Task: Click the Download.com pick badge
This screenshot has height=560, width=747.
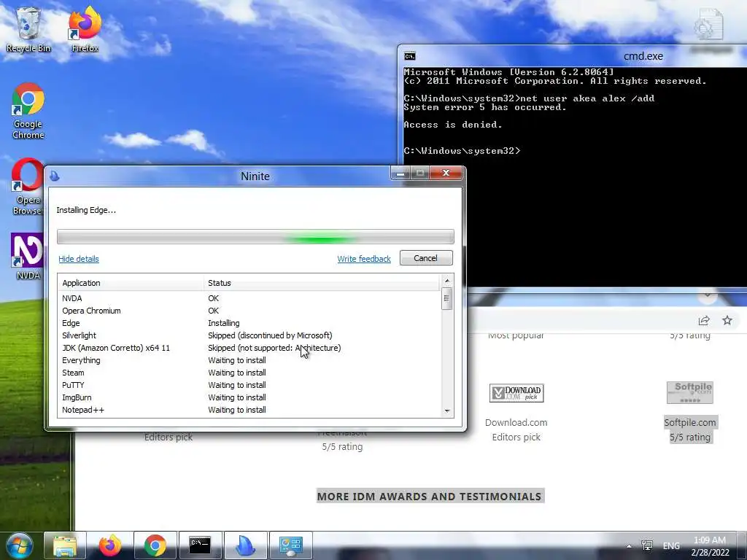Action: pos(516,393)
